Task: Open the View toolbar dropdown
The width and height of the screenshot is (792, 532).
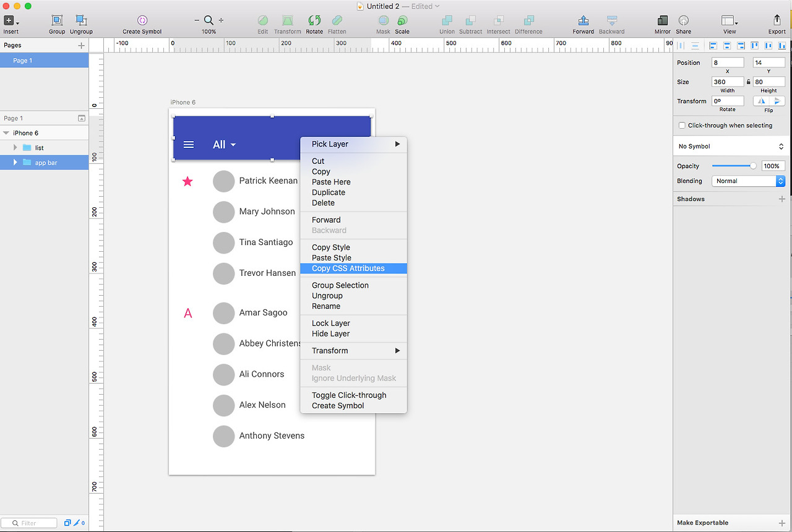Action: tap(730, 21)
